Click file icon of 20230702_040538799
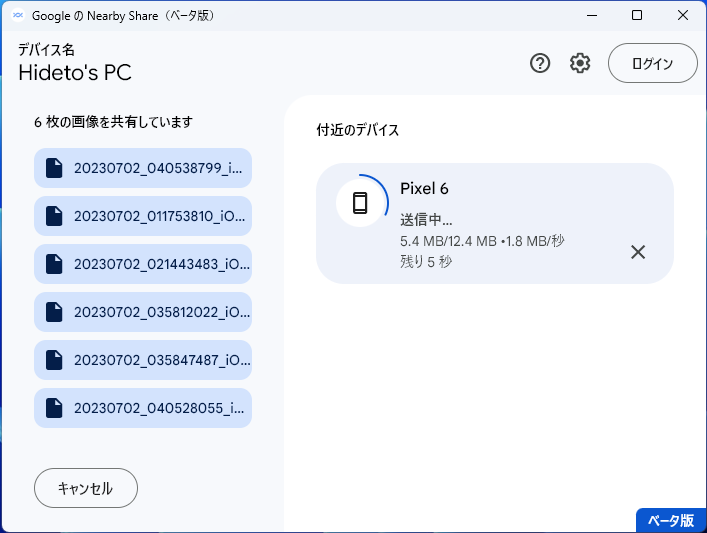Viewport: 707px width, 533px height. (x=54, y=168)
